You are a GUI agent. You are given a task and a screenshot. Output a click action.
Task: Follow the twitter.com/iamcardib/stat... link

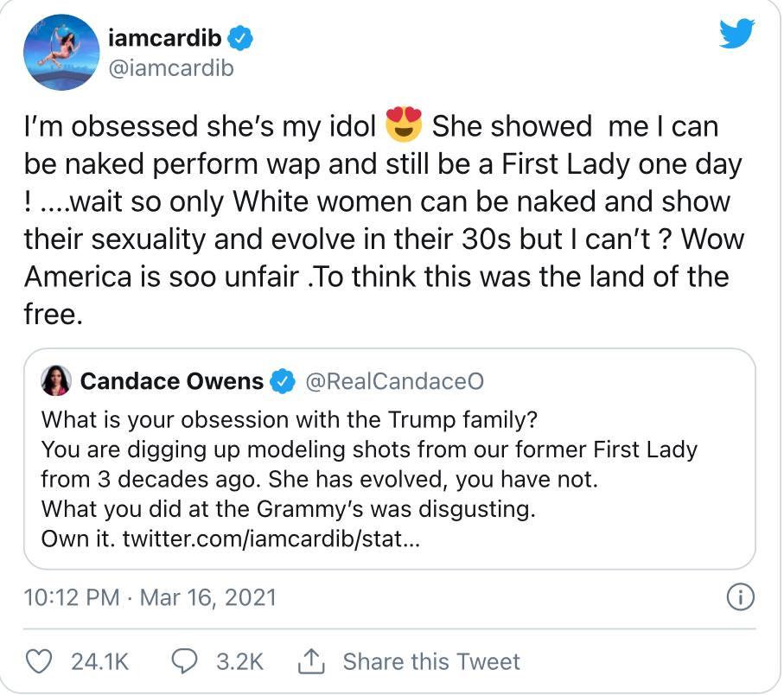pyautogui.click(x=272, y=539)
